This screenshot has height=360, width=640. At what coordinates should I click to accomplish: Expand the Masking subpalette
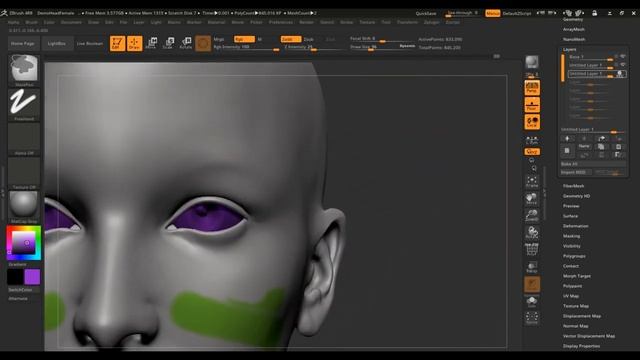(x=571, y=236)
